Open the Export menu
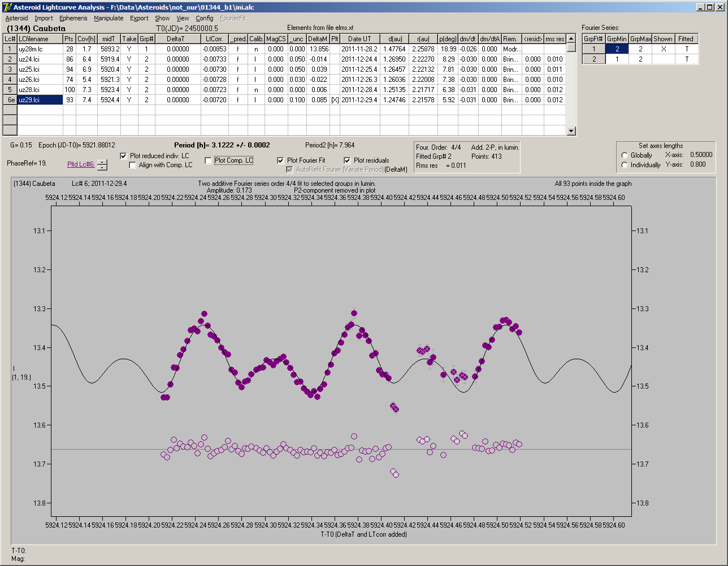 139,18
